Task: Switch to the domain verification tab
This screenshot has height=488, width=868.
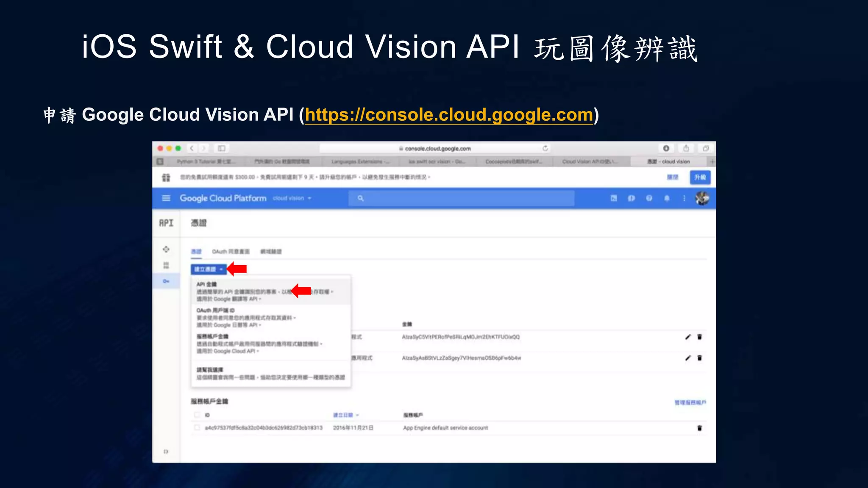Action: coord(271,252)
